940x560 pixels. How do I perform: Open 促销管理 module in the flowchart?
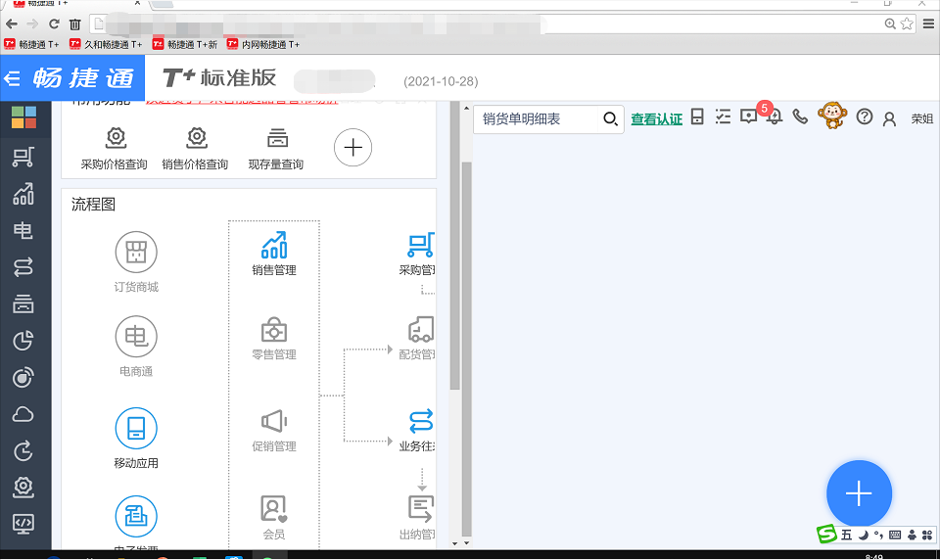pos(274,430)
